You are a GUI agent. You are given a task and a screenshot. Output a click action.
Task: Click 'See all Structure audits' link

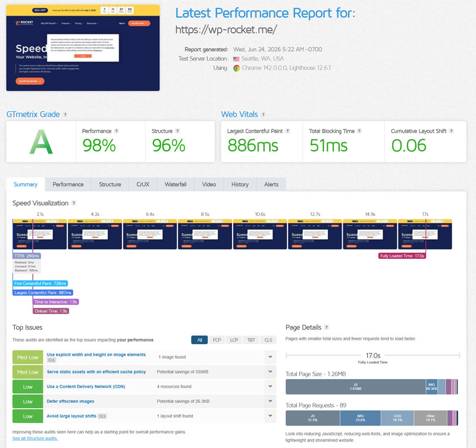coord(35,438)
